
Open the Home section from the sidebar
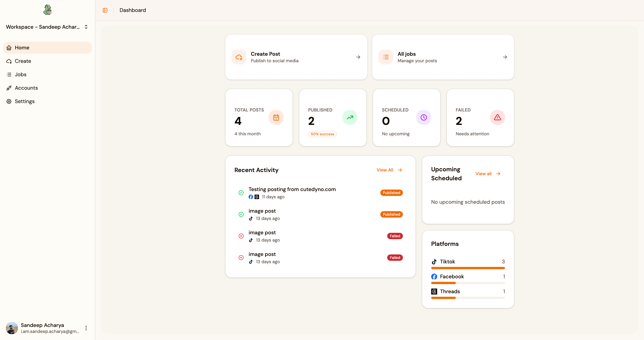[x=9, y=48]
